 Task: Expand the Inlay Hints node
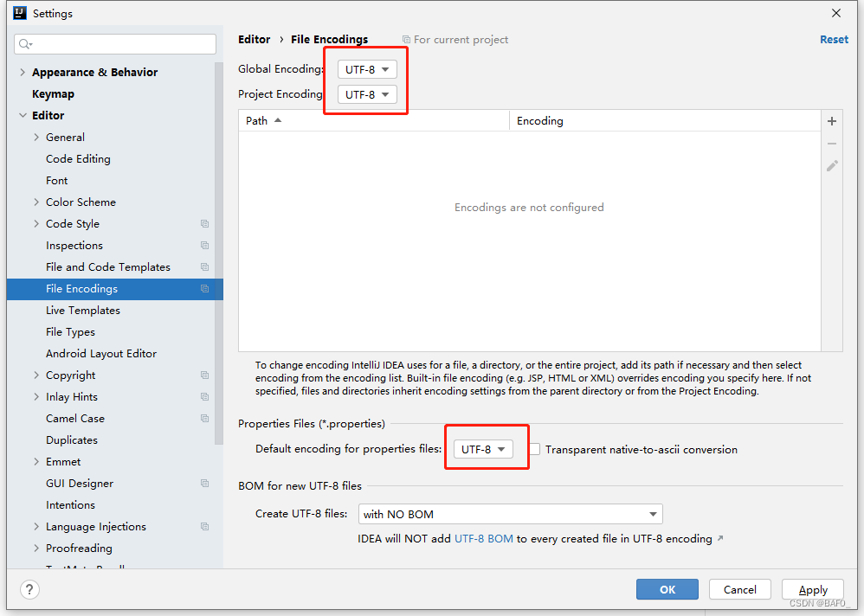tap(36, 397)
